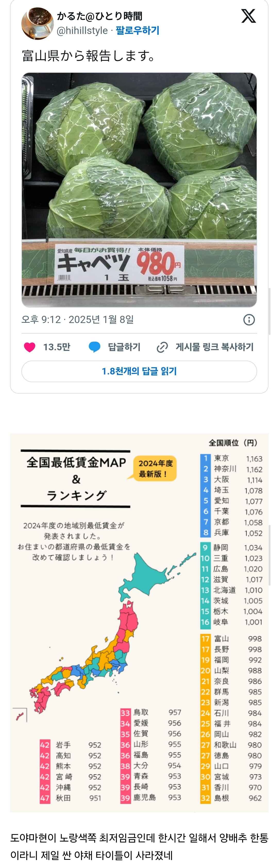Click the 全国最低賃金MAP title
The image size is (278, 868).
(76, 462)
